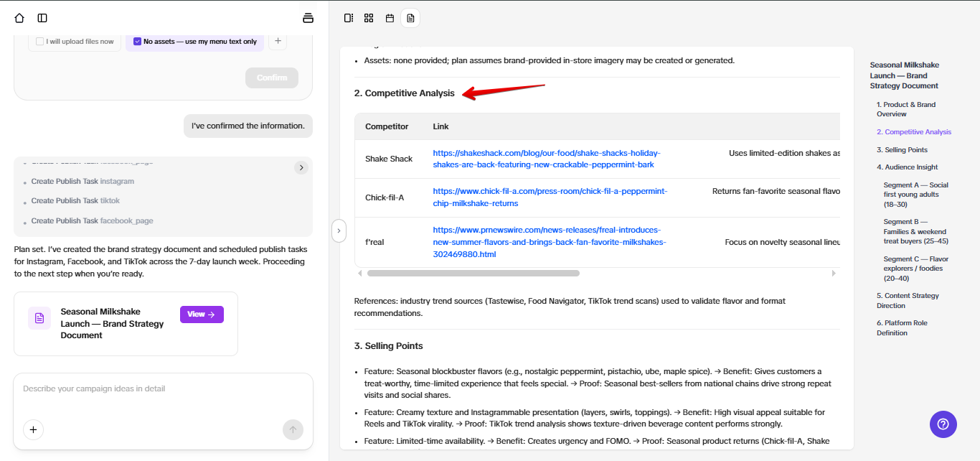Expand the publish task list chevron

click(x=301, y=167)
